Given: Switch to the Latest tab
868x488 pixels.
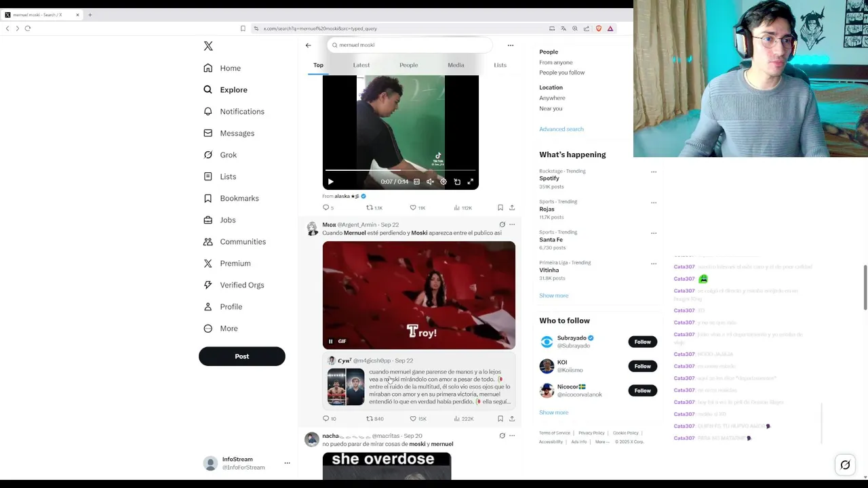Looking at the screenshot, I should pos(361,65).
